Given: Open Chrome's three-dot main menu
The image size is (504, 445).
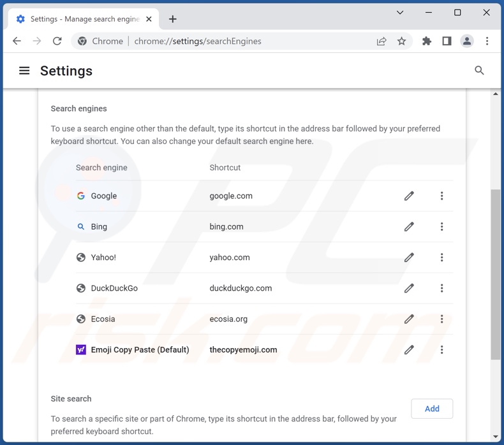Looking at the screenshot, I should (x=487, y=41).
